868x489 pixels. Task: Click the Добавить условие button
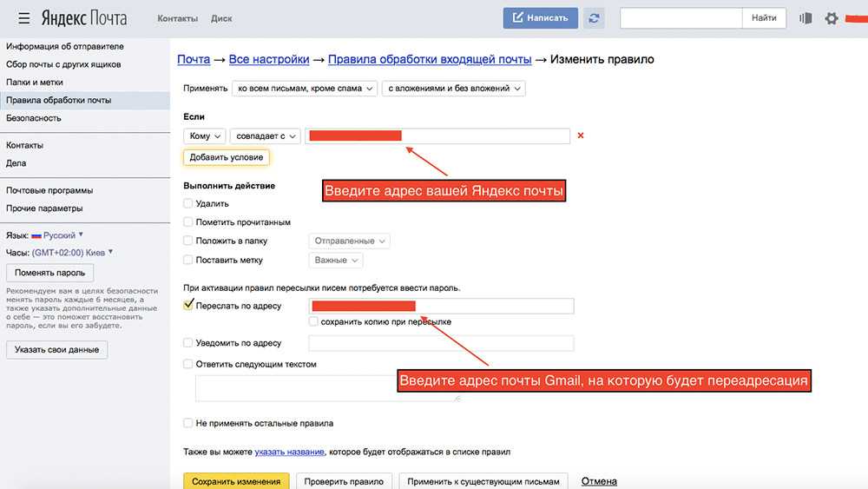pyautogui.click(x=227, y=157)
